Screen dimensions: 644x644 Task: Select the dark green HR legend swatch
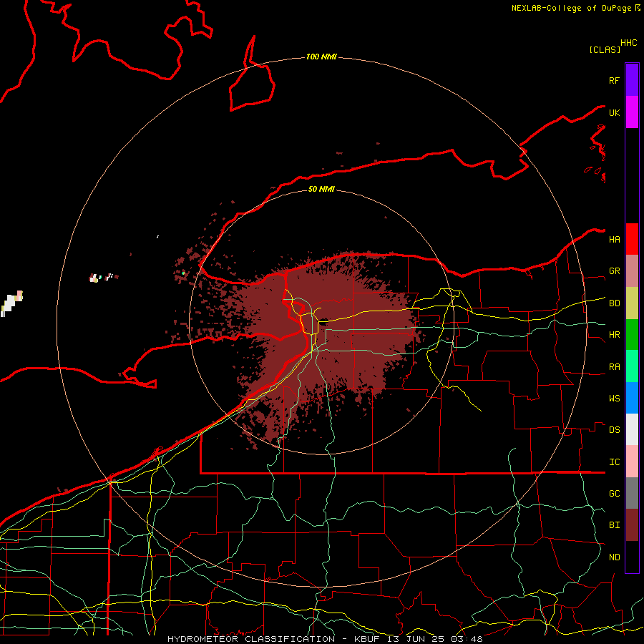tap(632, 335)
